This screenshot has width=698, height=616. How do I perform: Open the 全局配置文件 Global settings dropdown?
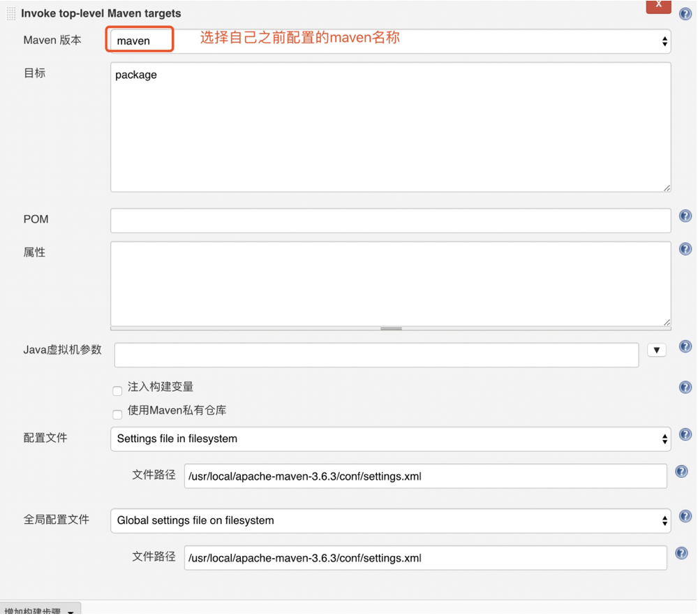(392, 522)
